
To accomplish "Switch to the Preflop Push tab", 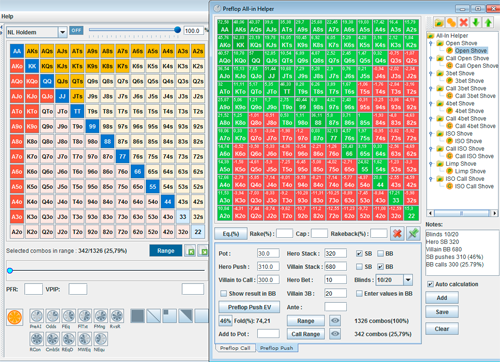I will 277,348.
